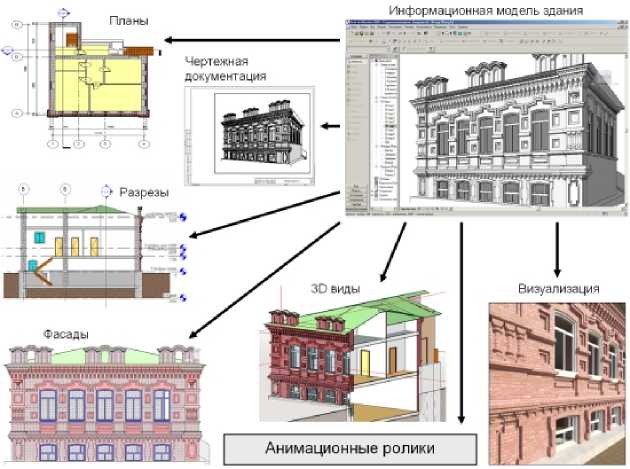
Task: Click the "Разрезы" label
Action: point(144,193)
